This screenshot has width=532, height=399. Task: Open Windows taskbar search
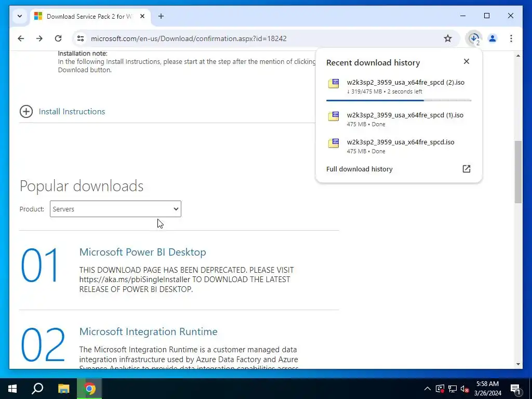37,389
